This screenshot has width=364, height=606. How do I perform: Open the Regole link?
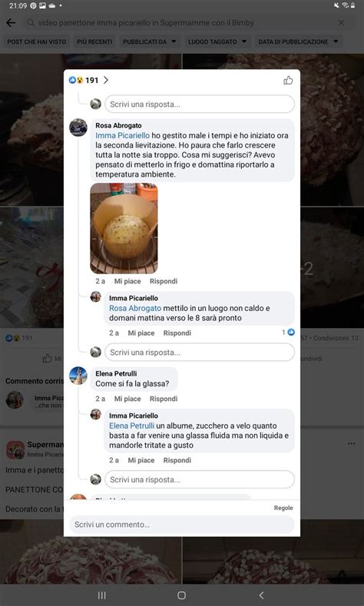283,508
